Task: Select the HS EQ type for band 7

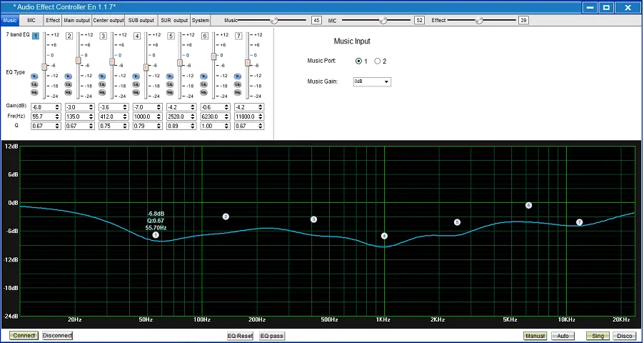Action: point(238,91)
